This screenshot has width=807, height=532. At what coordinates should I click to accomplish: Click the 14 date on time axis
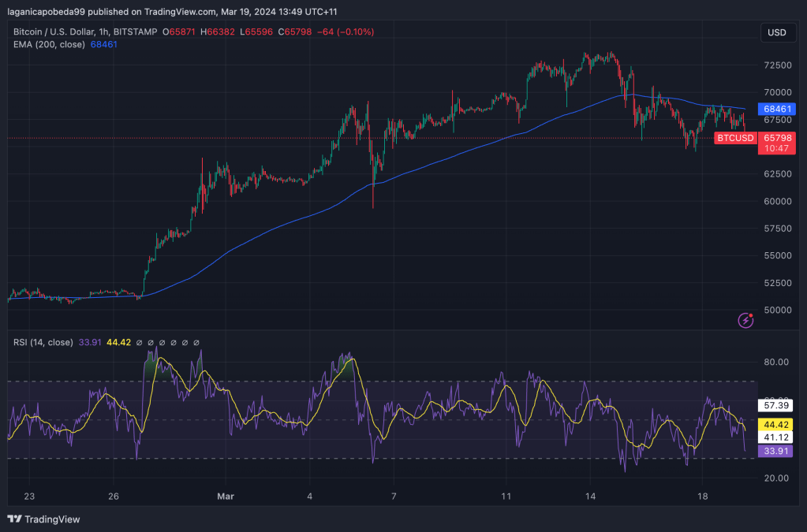tap(590, 497)
